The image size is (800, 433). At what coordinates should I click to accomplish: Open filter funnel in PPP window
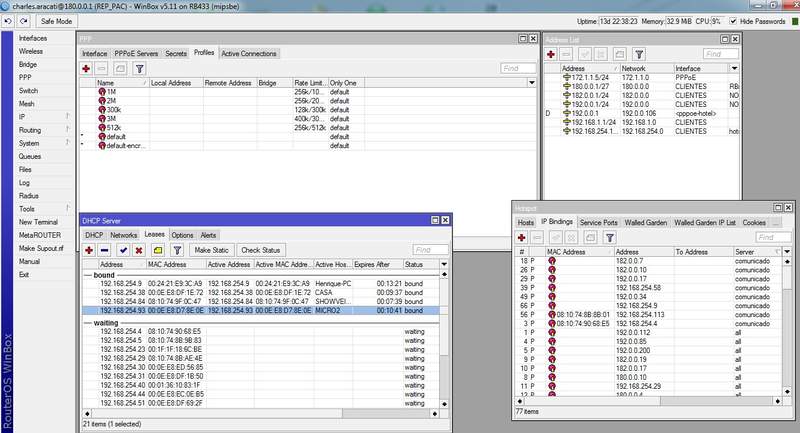[x=139, y=68]
